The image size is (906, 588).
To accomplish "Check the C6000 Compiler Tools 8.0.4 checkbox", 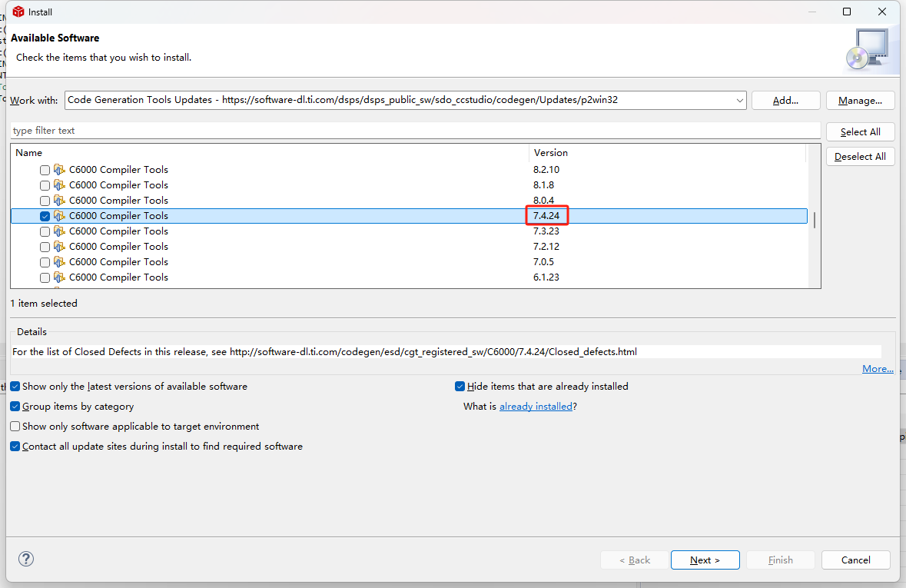I will [x=45, y=201].
